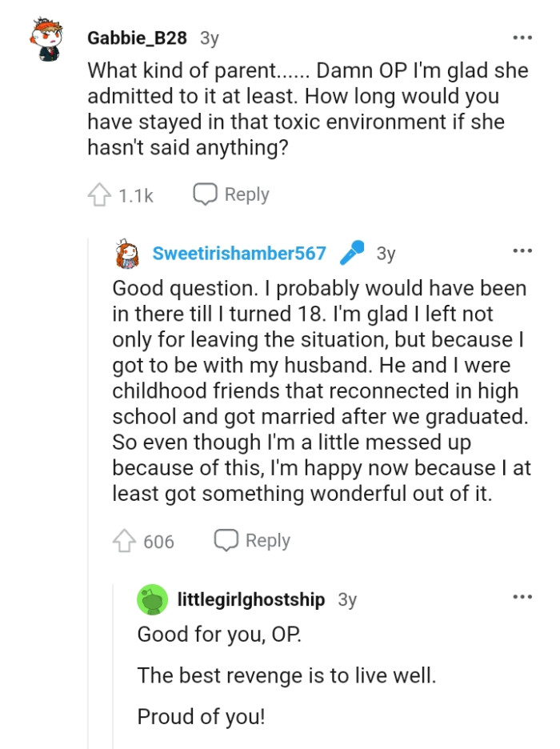
Task: Click Reply under Sweetirishamber567's comment
Action: click(268, 541)
